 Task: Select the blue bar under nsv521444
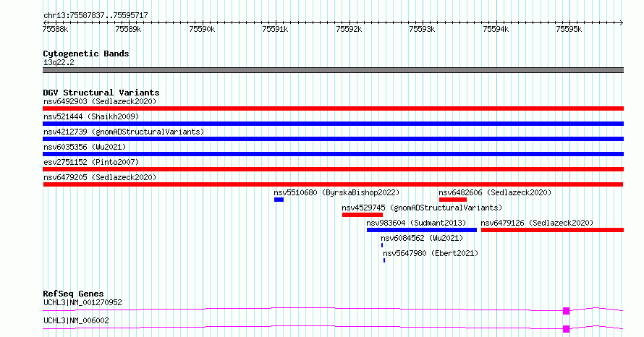[333, 124]
